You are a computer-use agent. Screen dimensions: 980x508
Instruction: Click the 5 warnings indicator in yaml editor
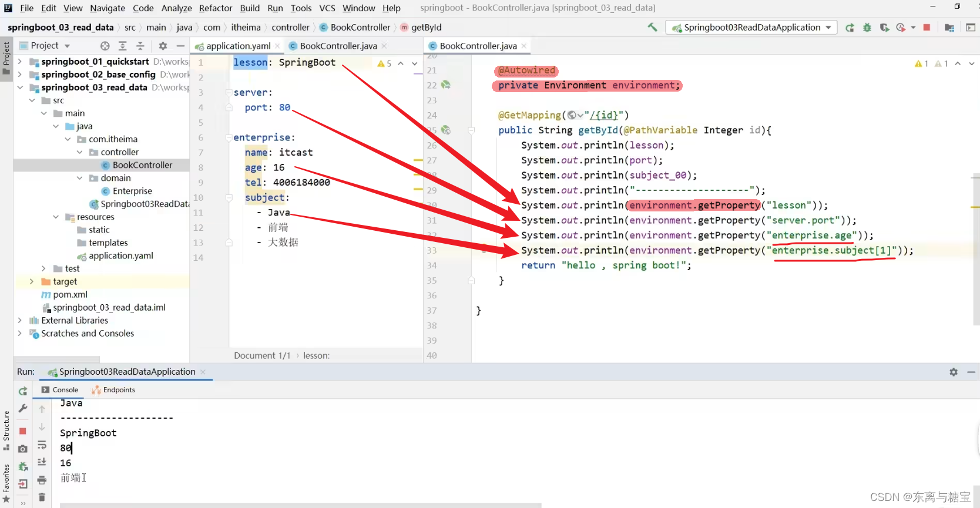pyautogui.click(x=384, y=63)
